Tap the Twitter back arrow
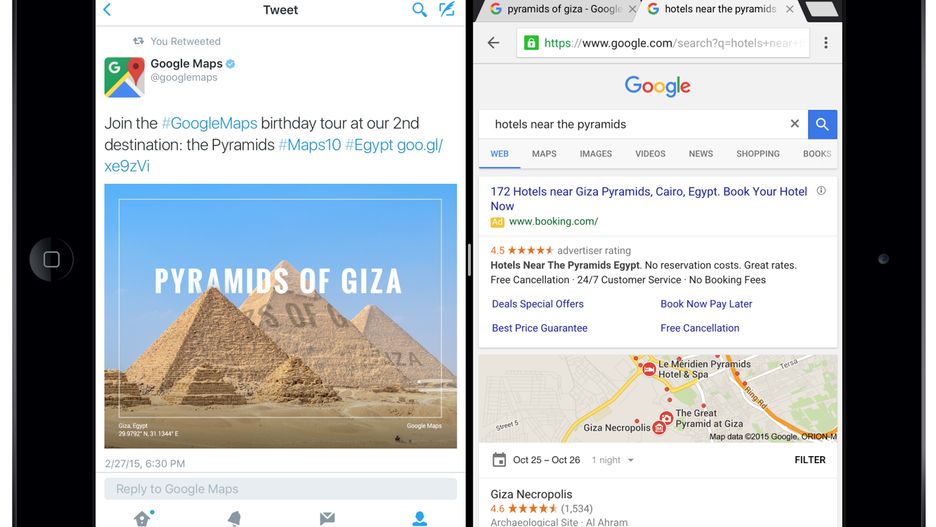Image resolution: width=936 pixels, height=527 pixels. [x=107, y=10]
